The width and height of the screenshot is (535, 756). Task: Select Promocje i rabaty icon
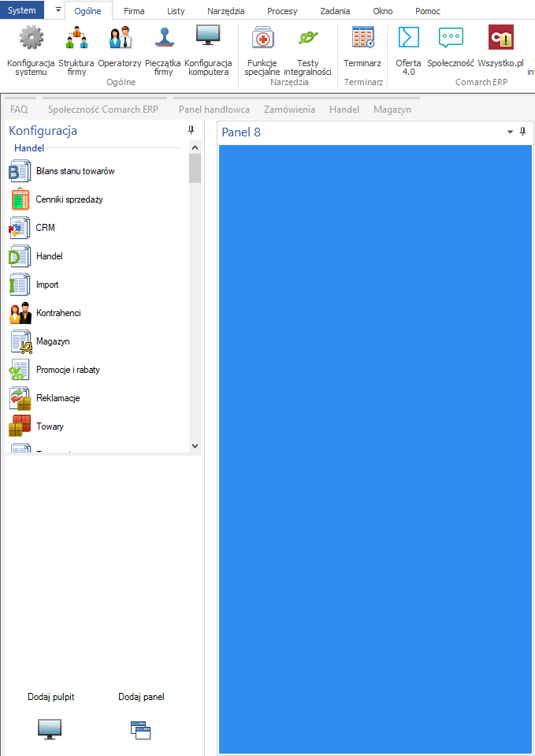pyautogui.click(x=19, y=370)
